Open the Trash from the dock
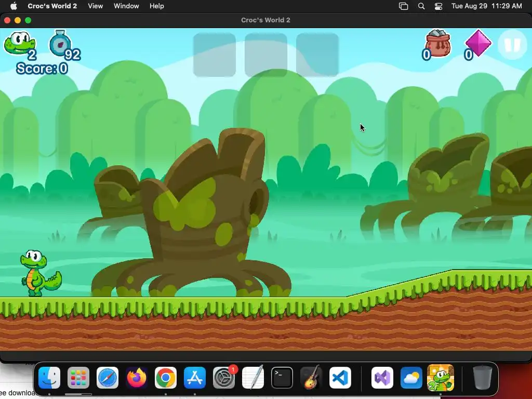This screenshot has height=399, width=532. [483, 378]
